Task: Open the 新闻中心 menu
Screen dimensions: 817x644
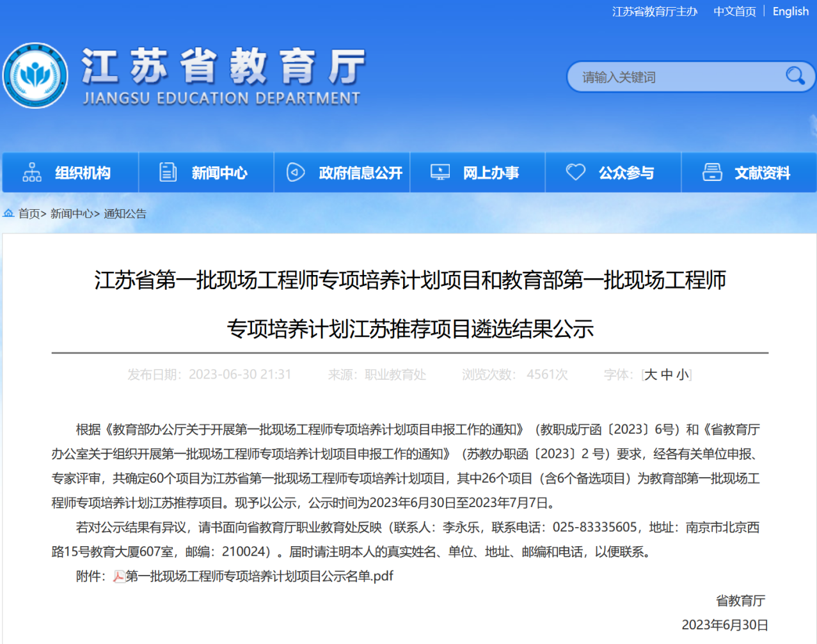Action: [x=206, y=173]
